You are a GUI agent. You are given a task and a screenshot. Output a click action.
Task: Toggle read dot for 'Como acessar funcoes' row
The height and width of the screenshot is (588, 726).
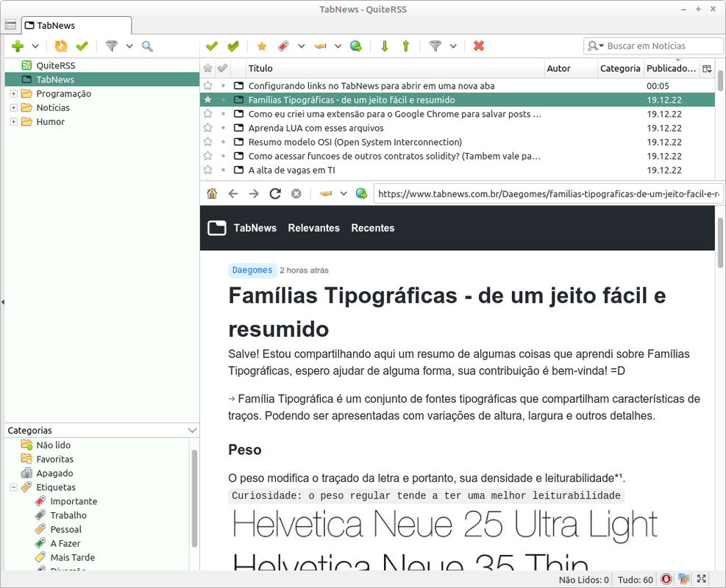point(223,156)
